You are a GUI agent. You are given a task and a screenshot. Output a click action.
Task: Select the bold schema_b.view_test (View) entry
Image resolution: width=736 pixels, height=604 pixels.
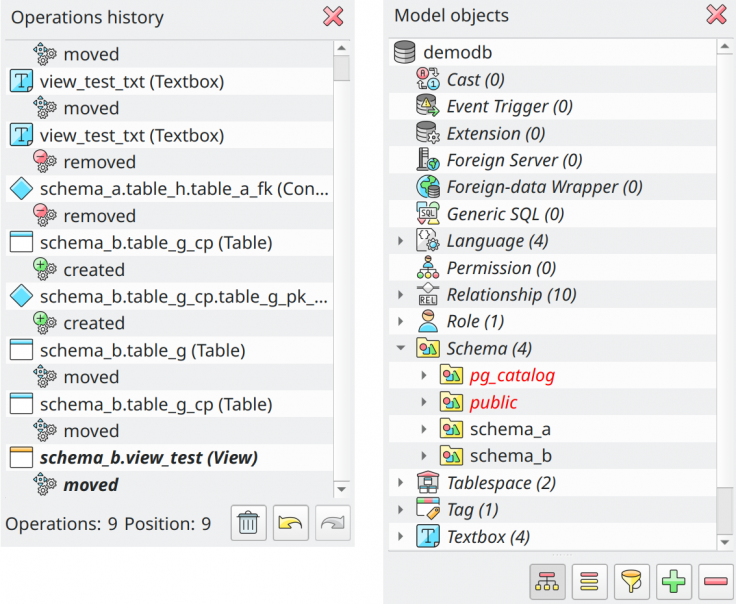coord(148,458)
